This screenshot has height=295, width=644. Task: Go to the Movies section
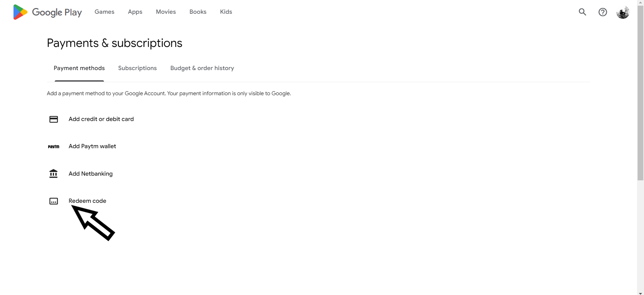(x=166, y=12)
